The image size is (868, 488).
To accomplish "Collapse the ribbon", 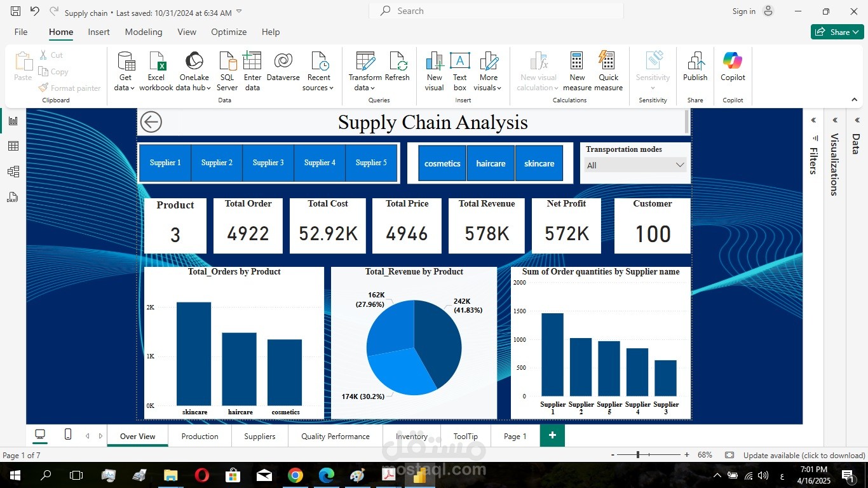I will tap(855, 100).
